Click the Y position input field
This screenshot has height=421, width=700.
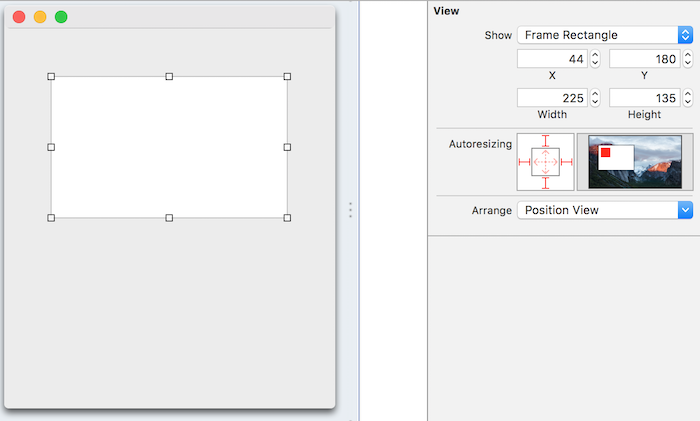coord(643,59)
